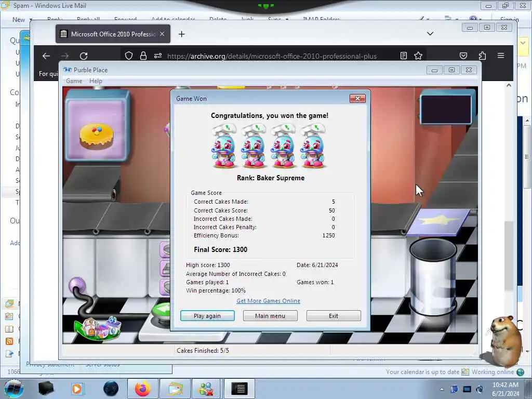This screenshot has width=532, height=399.
Task: Reload the archive.org page
Action: point(84,56)
